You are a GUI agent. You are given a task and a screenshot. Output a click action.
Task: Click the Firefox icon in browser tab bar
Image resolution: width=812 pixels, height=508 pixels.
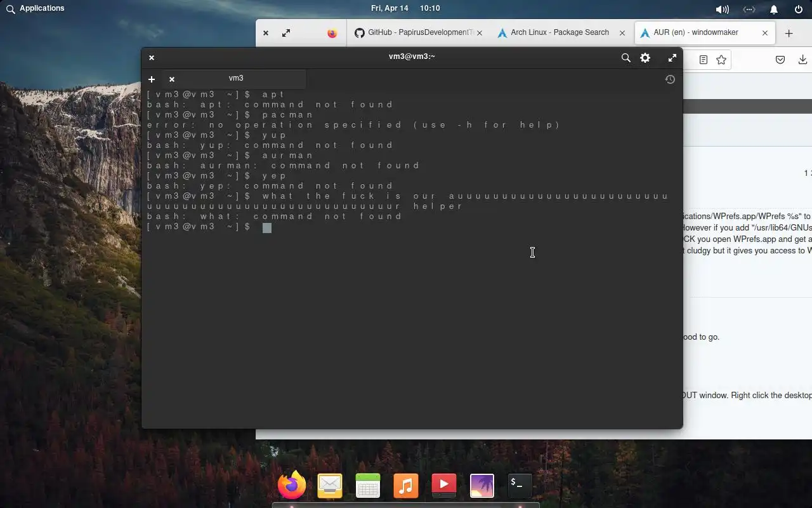click(x=332, y=33)
